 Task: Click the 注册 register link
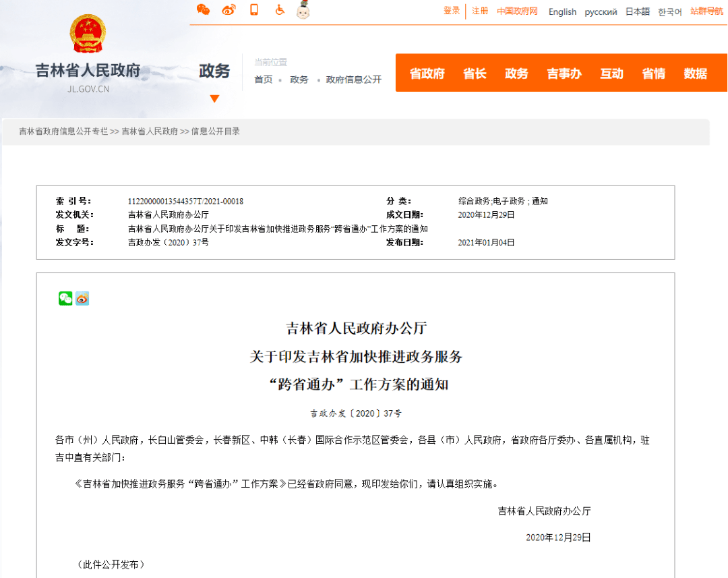[x=480, y=11]
